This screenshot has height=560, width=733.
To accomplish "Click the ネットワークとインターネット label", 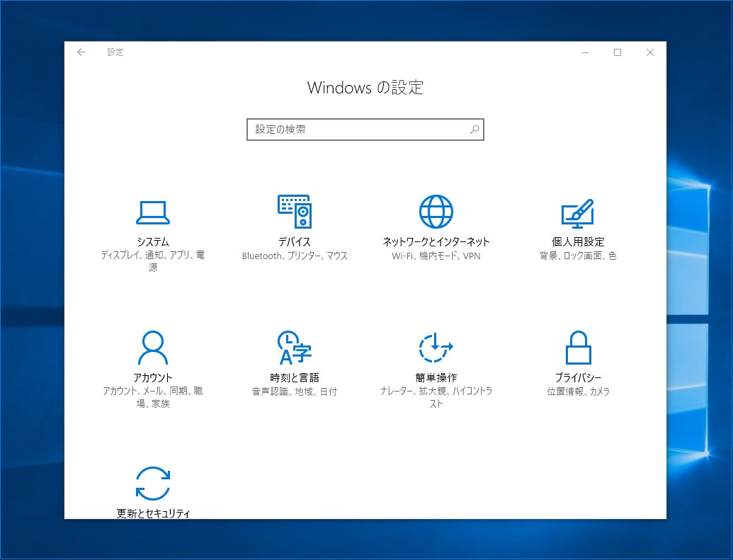I will 436,241.
